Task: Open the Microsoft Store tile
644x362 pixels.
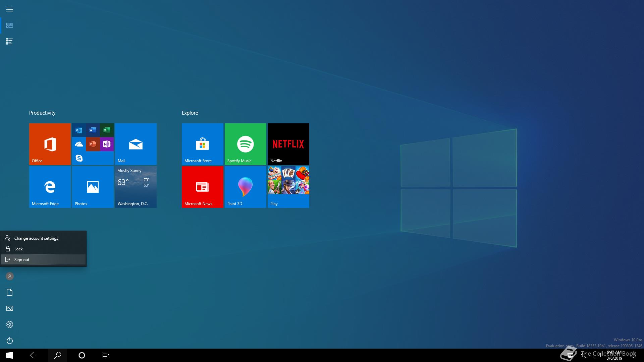Action: point(203,144)
